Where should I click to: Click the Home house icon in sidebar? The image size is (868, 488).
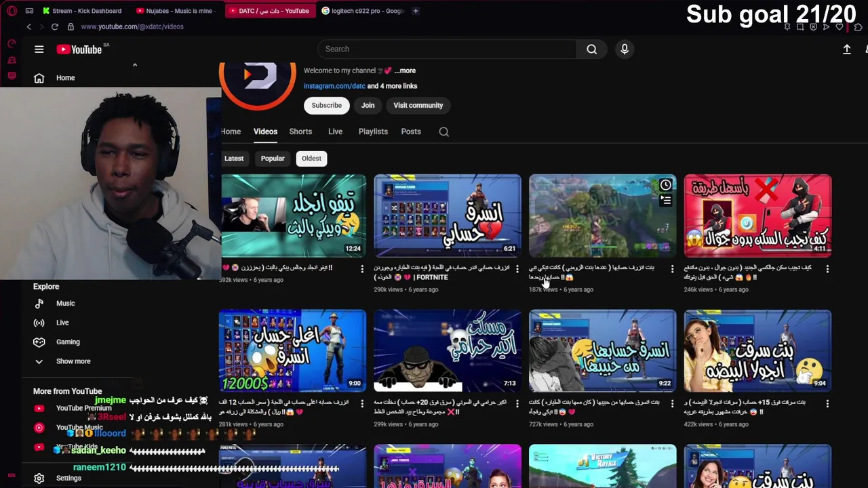(x=39, y=78)
